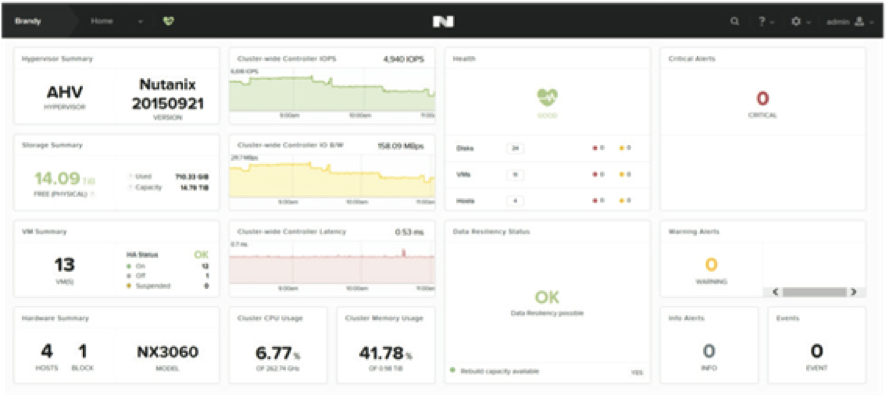
Task: Click the Nutanix N logo
Action: 443,22
